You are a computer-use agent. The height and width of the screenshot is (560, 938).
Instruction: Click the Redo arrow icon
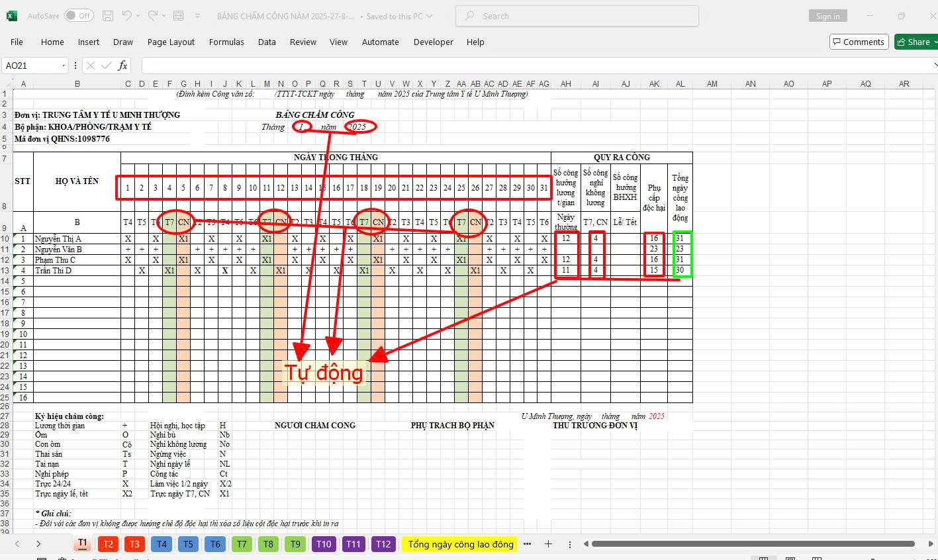pyautogui.click(x=153, y=16)
